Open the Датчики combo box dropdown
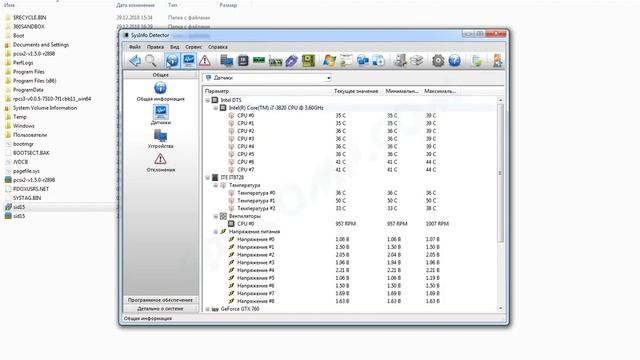 tap(328, 78)
